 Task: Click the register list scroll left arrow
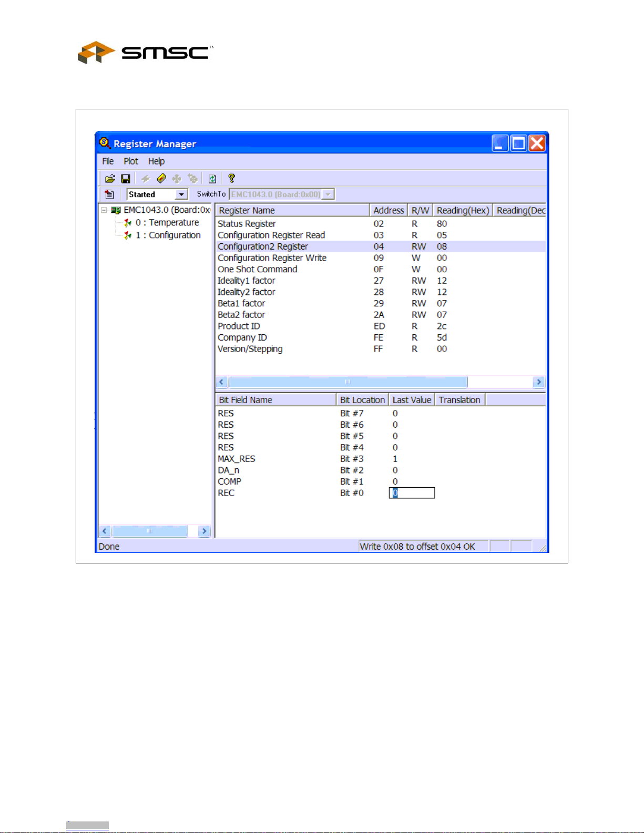coord(222,382)
